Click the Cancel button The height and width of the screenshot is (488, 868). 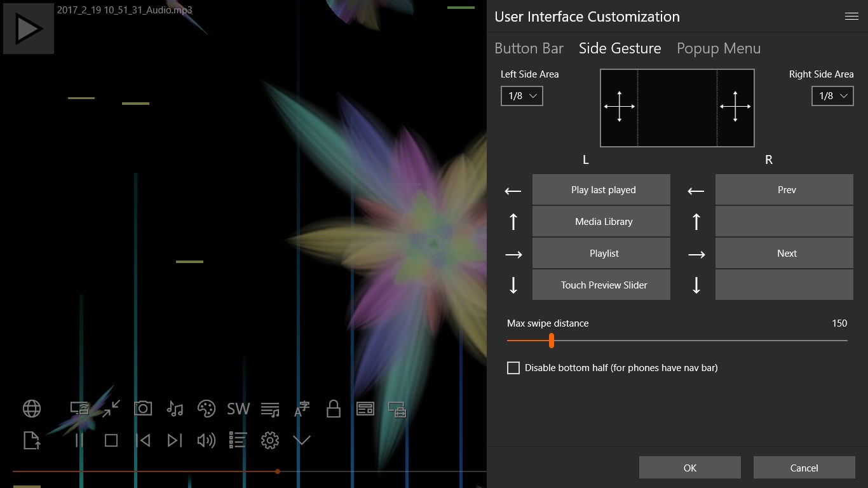[x=804, y=468]
